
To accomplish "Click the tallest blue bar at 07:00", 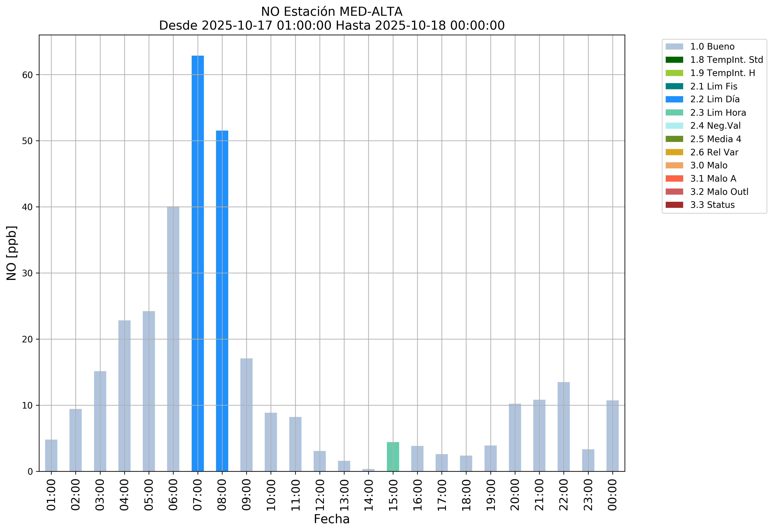I will (x=198, y=263).
